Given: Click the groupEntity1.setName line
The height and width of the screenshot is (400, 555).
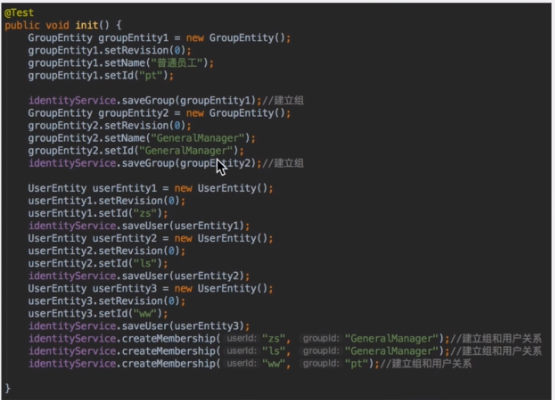Looking at the screenshot, I should point(121,63).
